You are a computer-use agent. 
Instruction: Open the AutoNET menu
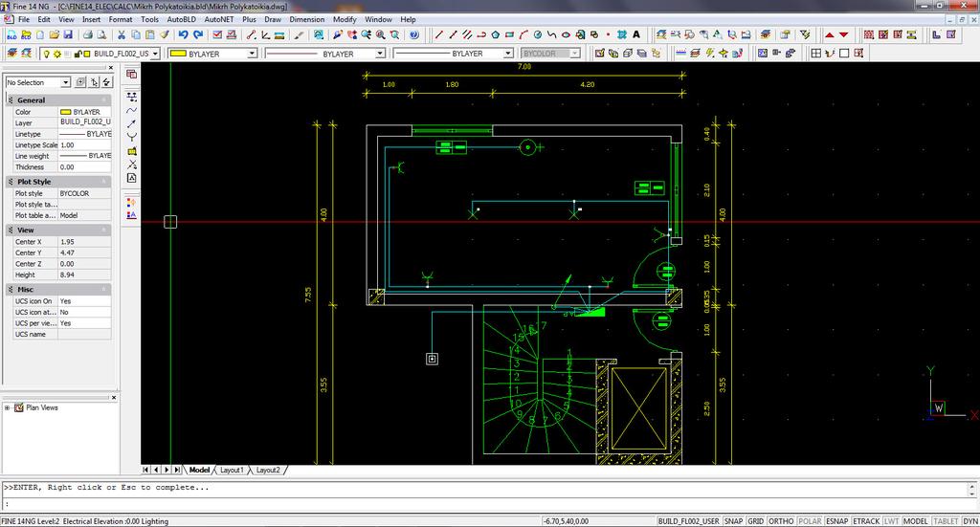tap(219, 19)
